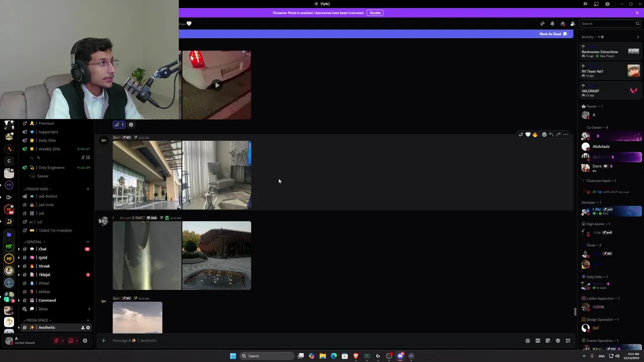Open the Jail-Notice channel
644x362 pixels.
[55, 196]
